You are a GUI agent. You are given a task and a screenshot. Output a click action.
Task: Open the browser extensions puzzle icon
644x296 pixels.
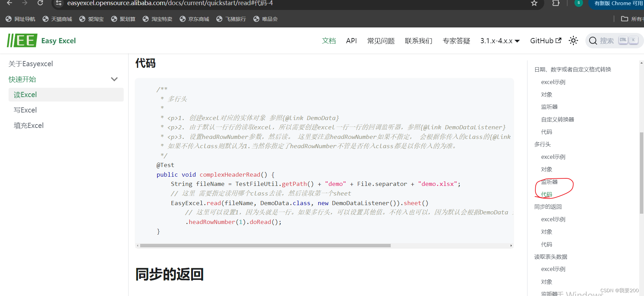tap(556, 3)
